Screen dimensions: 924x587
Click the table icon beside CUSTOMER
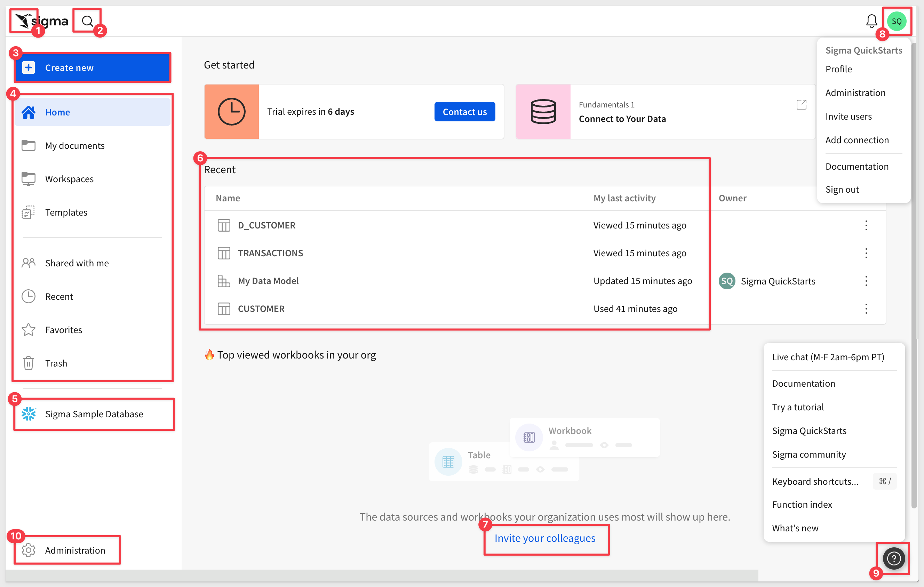(224, 309)
